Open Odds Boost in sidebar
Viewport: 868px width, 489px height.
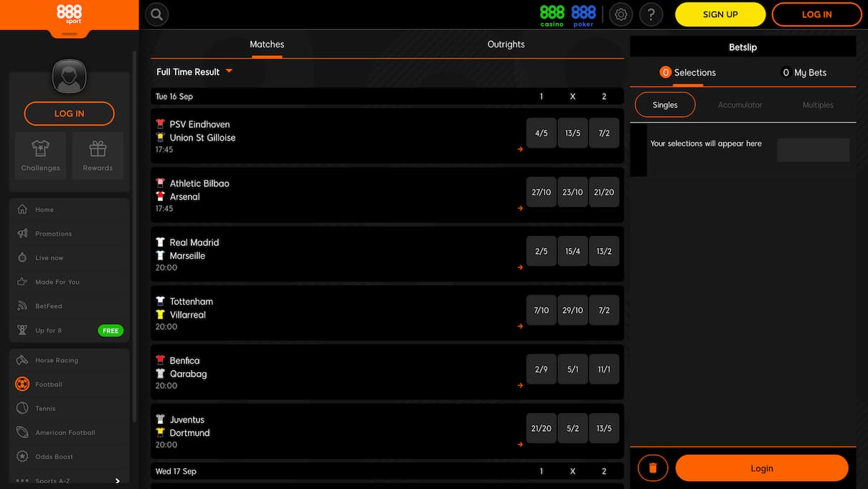click(x=70, y=457)
